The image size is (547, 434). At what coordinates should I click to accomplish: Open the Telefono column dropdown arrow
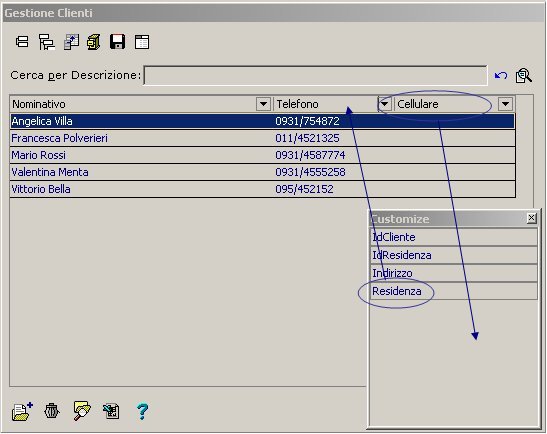point(384,104)
